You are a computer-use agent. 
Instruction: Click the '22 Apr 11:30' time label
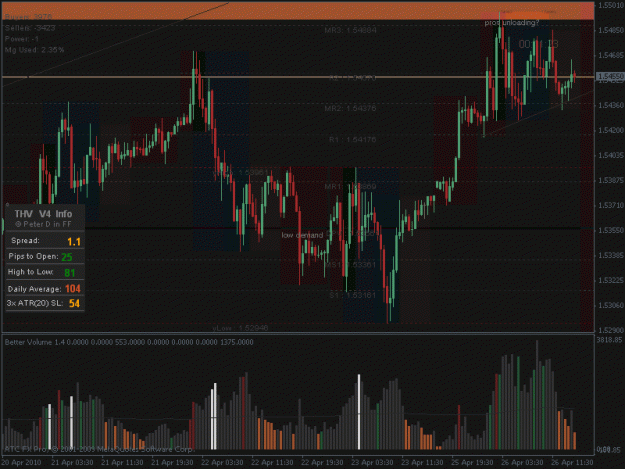point(272,462)
